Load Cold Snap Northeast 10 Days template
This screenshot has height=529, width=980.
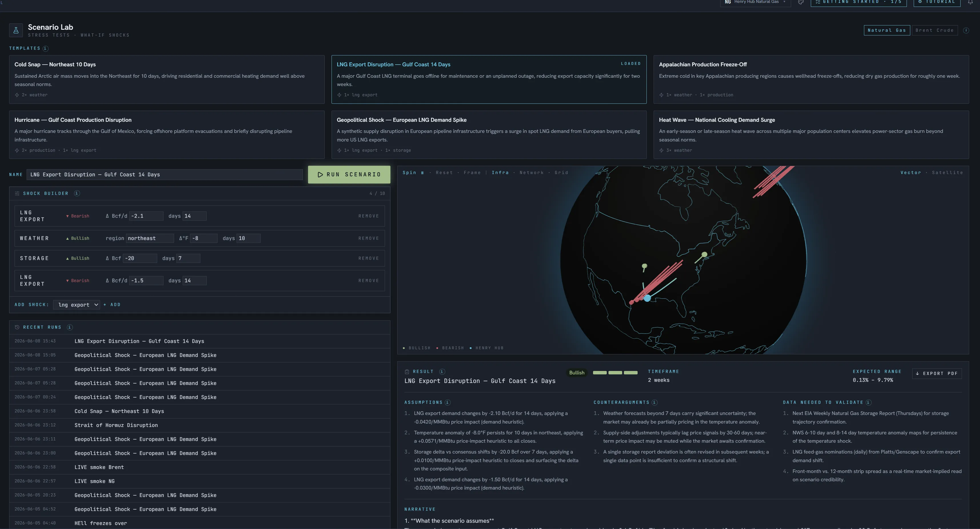tap(167, 79)
